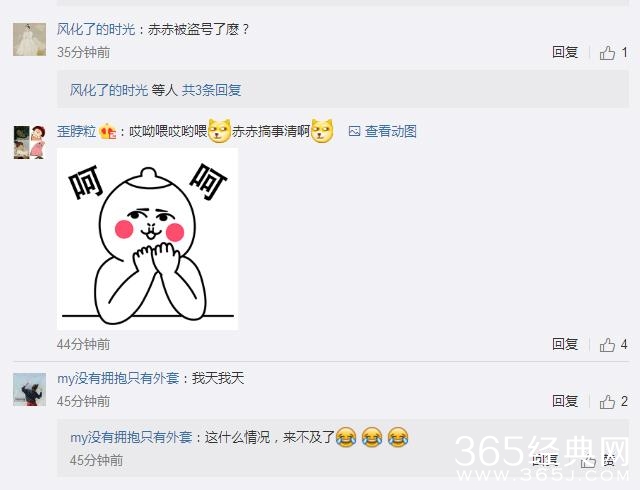Viewport: 640px width, 490px height.
Task: Like the 我天我天 comment
Action: (607, 401)
